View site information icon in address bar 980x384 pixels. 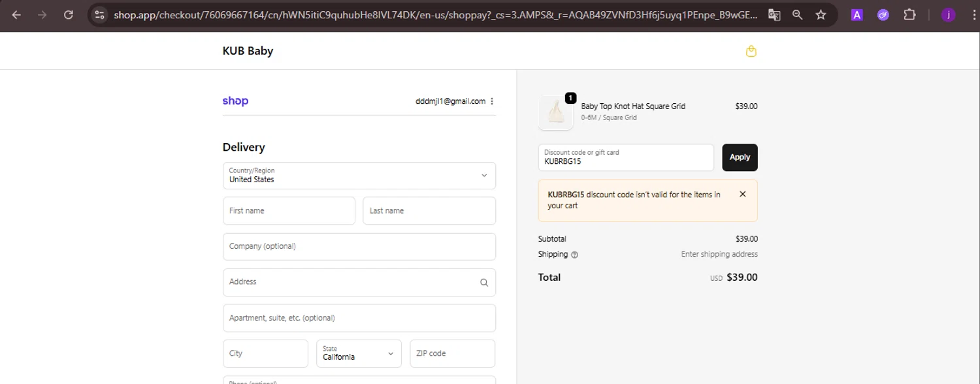[99, 14]
